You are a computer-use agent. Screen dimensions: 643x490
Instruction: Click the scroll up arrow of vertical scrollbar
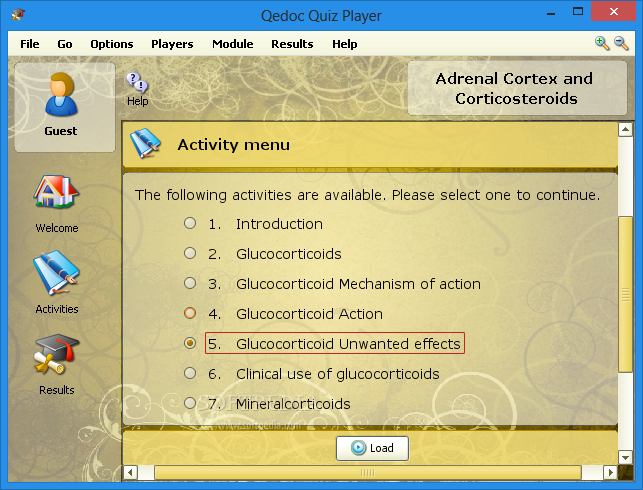point(625,130)
